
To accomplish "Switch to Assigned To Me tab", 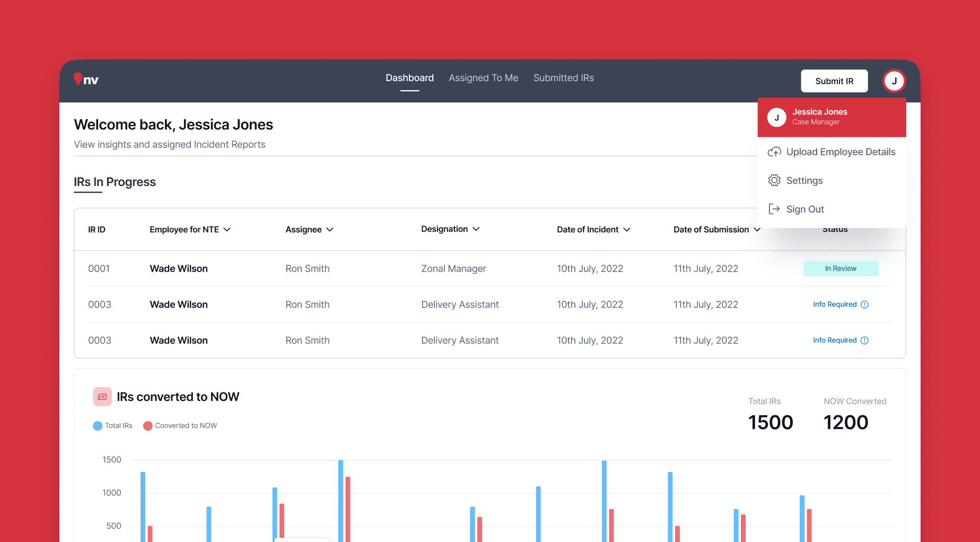I will (484, 78).
